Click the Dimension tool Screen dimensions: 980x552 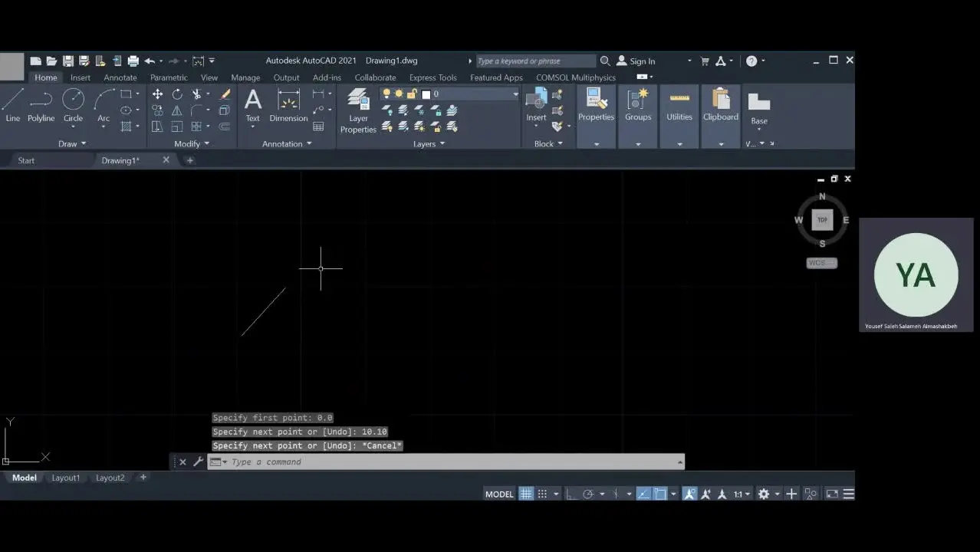pos(288,105)
